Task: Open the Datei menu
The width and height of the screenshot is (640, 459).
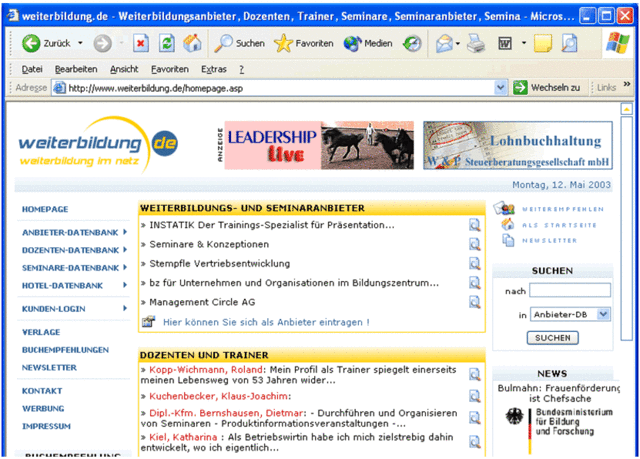Action: click(x=32, y=69)
